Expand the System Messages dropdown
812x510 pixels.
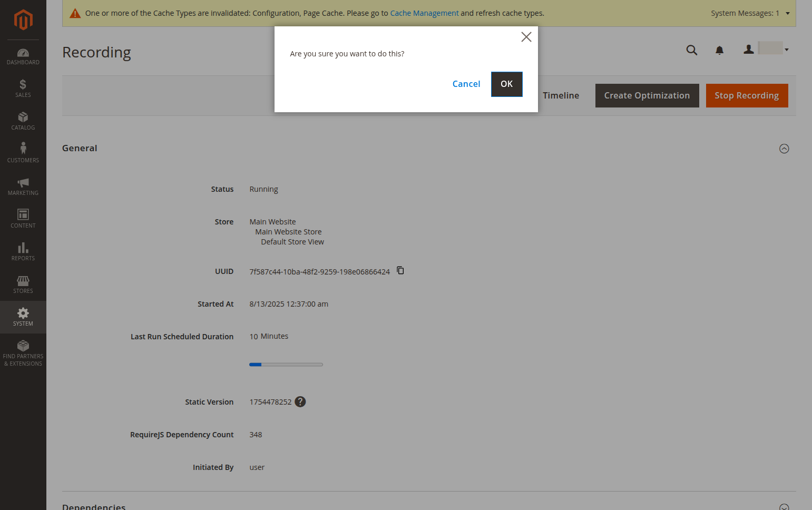click(750, 13)
